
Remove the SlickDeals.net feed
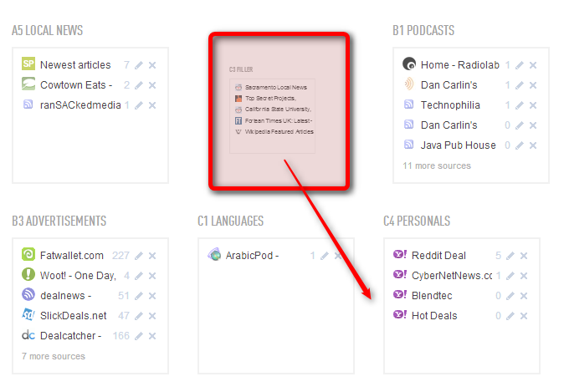[152, 316]
